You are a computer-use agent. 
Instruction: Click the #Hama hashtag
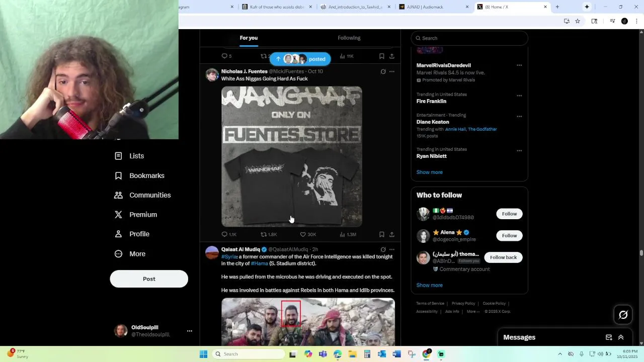[x=260, y=263]
